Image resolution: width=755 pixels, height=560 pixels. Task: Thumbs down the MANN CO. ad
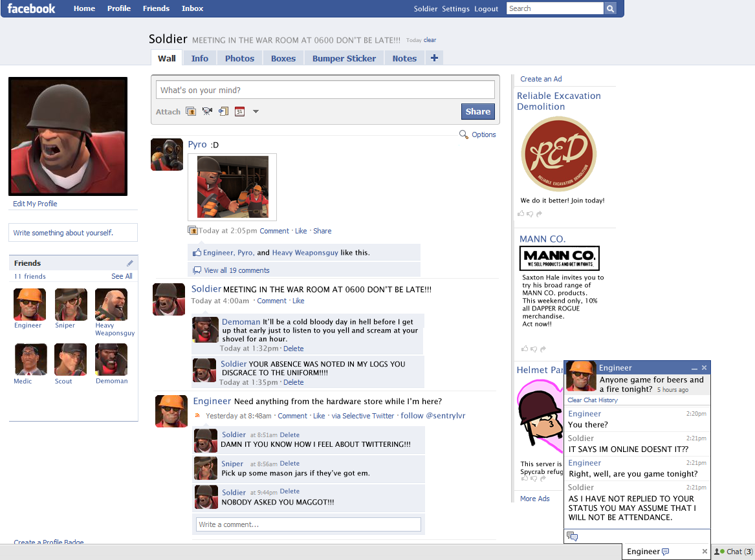534,349
